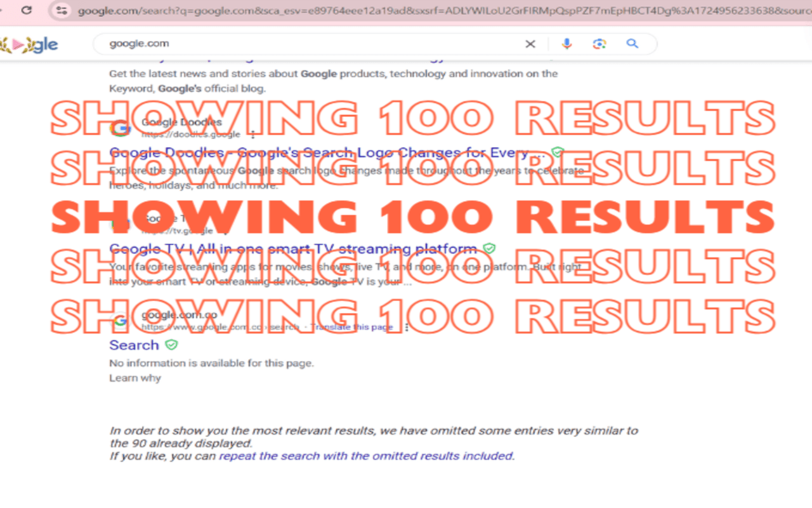This screenshot has width=812, height=508.
Task: Click Translate this page link
Action: (x=351, y=327)
